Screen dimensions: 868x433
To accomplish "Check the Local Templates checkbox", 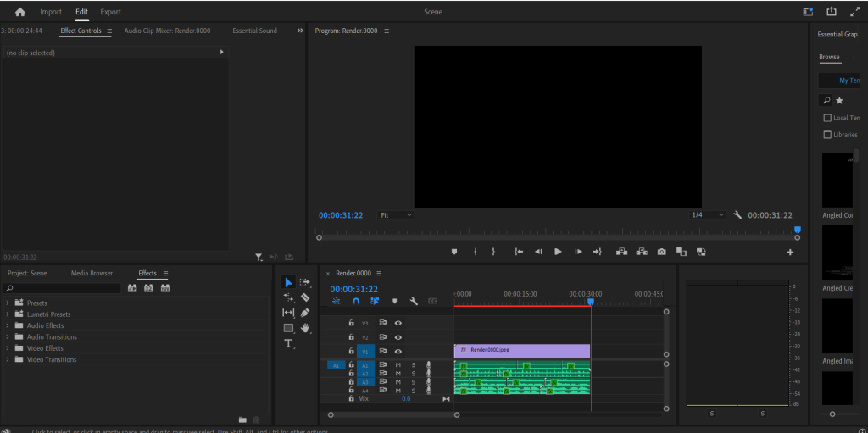I will tap(827, 118).
